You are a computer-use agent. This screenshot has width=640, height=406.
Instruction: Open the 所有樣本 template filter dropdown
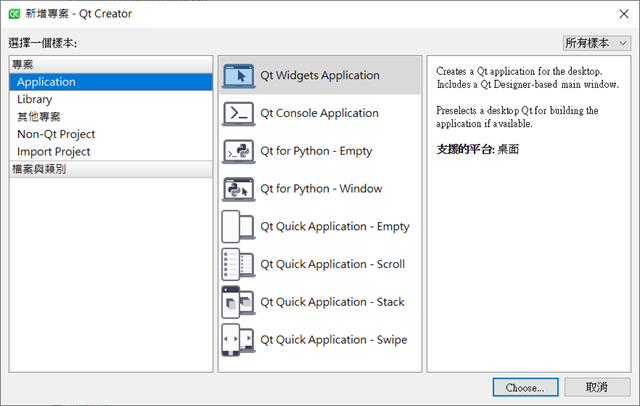(597, 43)
